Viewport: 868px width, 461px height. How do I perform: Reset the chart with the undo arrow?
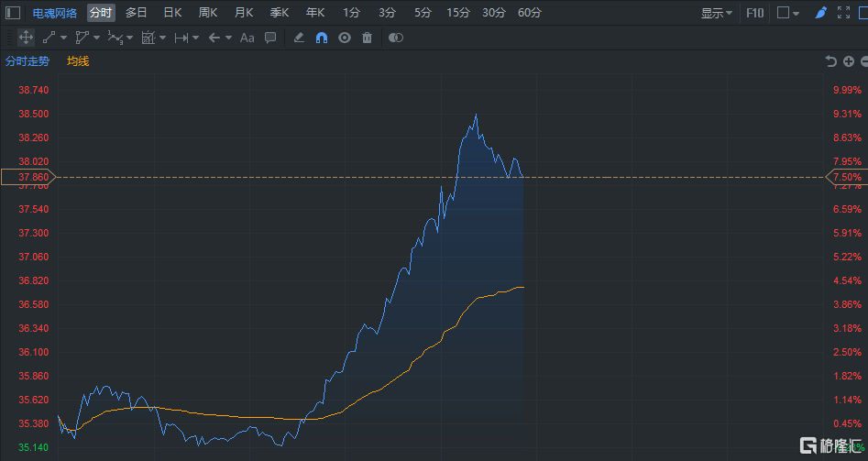pos(830,61)
